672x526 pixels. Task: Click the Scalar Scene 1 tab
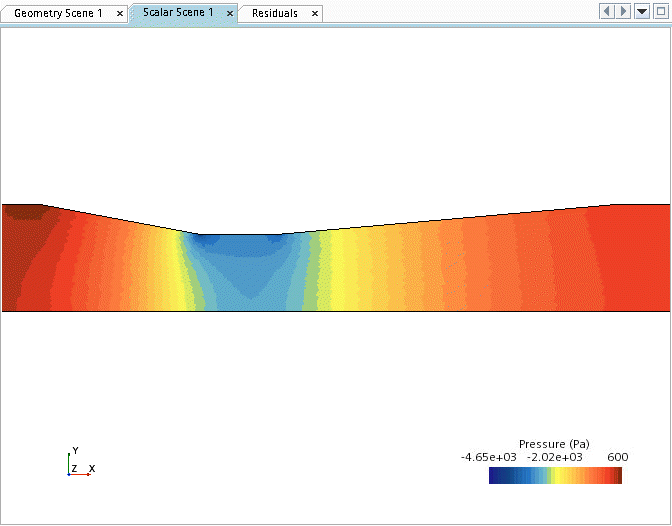(178, 13)
